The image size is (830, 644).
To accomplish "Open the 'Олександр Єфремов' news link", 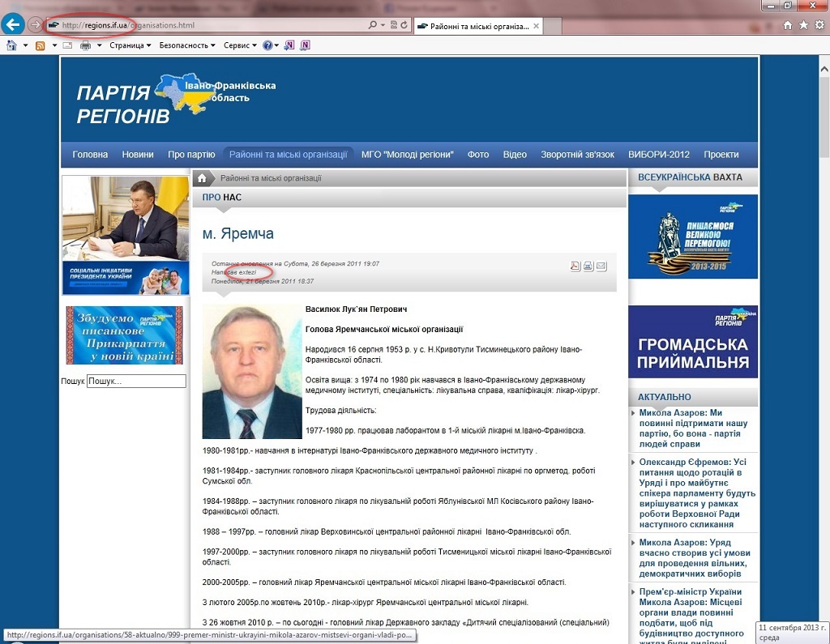I will [x=697, y=493].
